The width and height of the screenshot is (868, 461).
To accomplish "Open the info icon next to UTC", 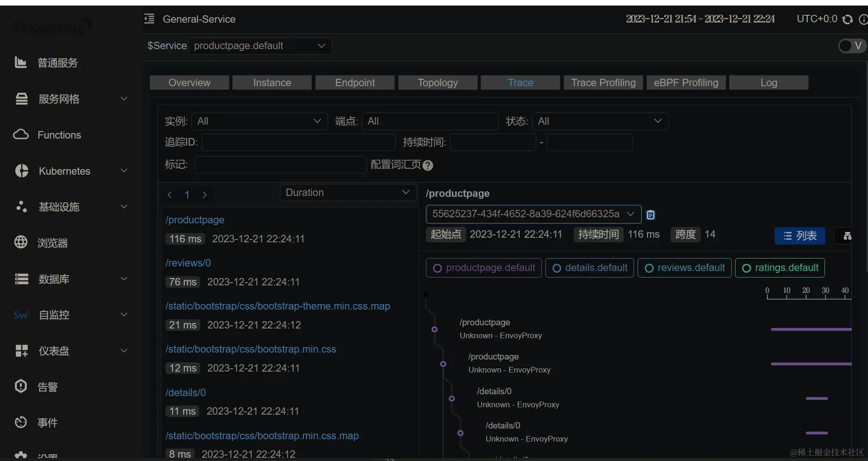I will click(x=863, y=19).
